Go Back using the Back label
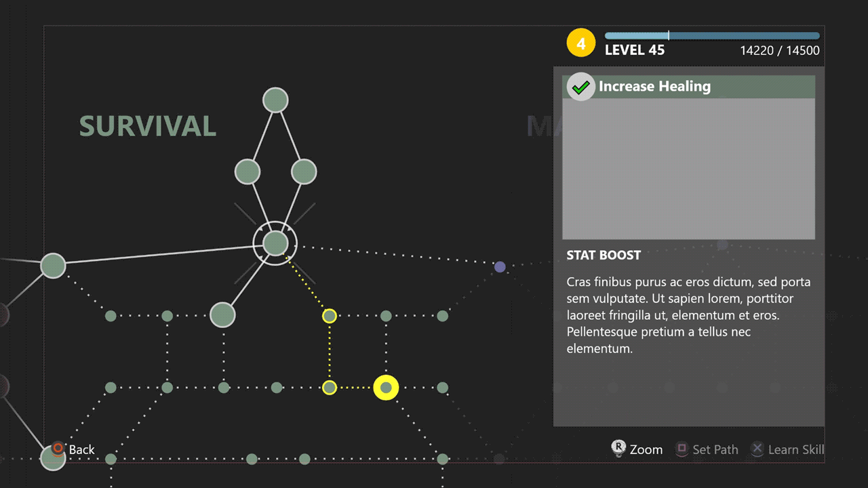Image resolution: width=868 pixels, height=488 pixels. [x=82, y=449]
